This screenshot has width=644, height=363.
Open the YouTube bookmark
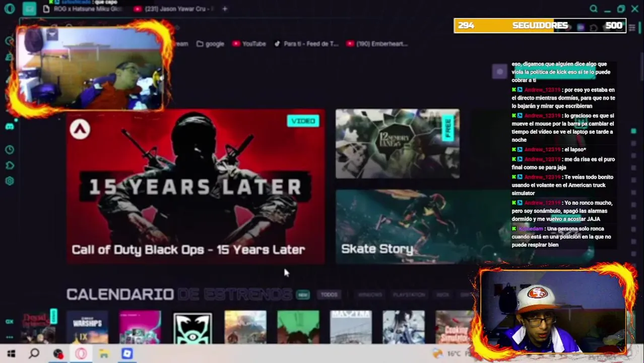point(249,44)
